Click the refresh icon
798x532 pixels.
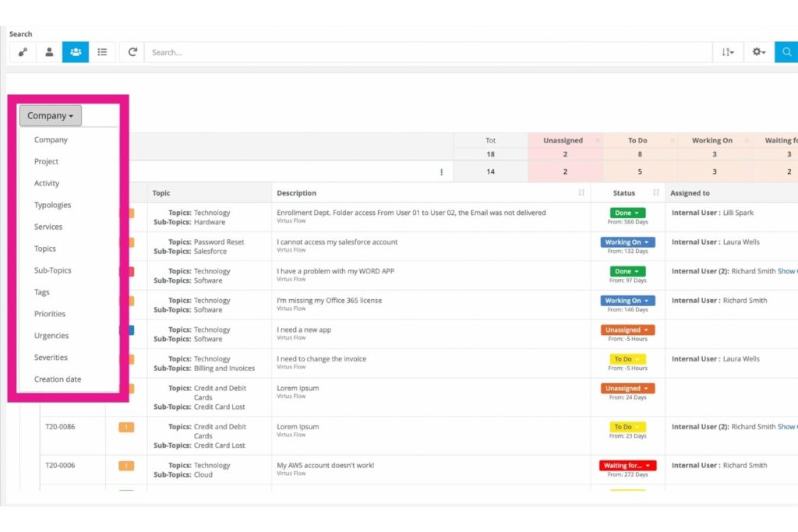coord(132,51)
